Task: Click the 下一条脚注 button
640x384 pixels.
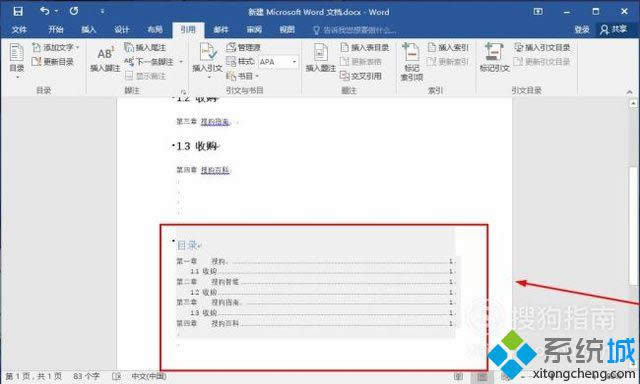Action: pyautogui.click(x=149, y=62)
